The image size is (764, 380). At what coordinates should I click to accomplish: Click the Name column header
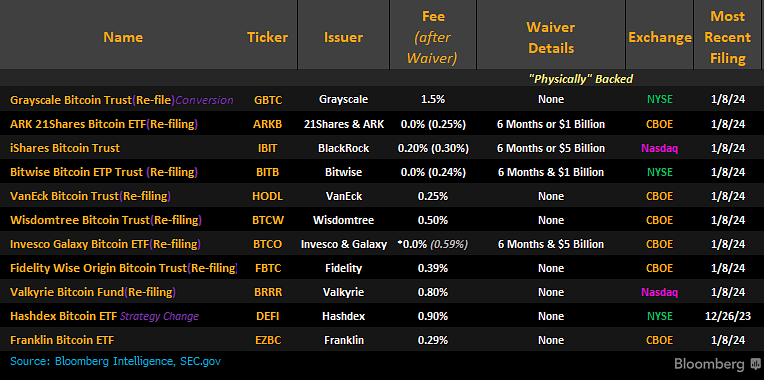pyautogui.click(x=123, y=38)
